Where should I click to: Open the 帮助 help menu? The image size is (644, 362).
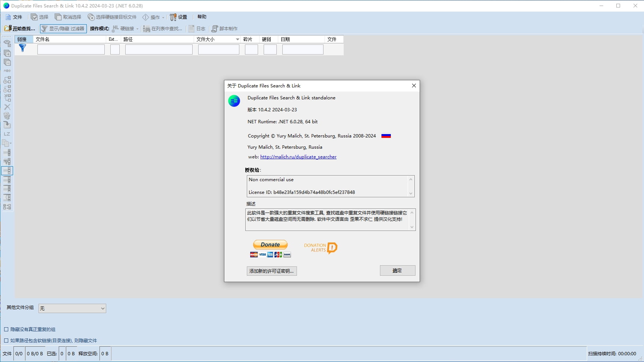pyautogui.click(x=202, y=16)
